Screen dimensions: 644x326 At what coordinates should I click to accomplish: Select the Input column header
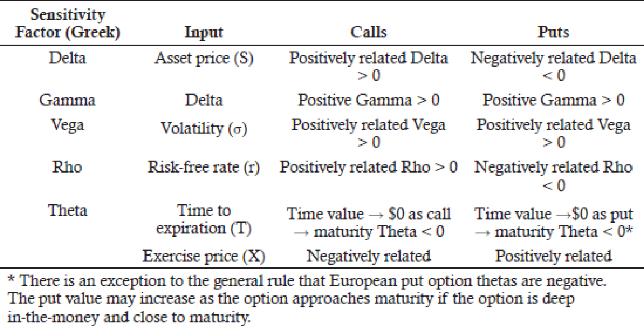click(x=204, y=32)
